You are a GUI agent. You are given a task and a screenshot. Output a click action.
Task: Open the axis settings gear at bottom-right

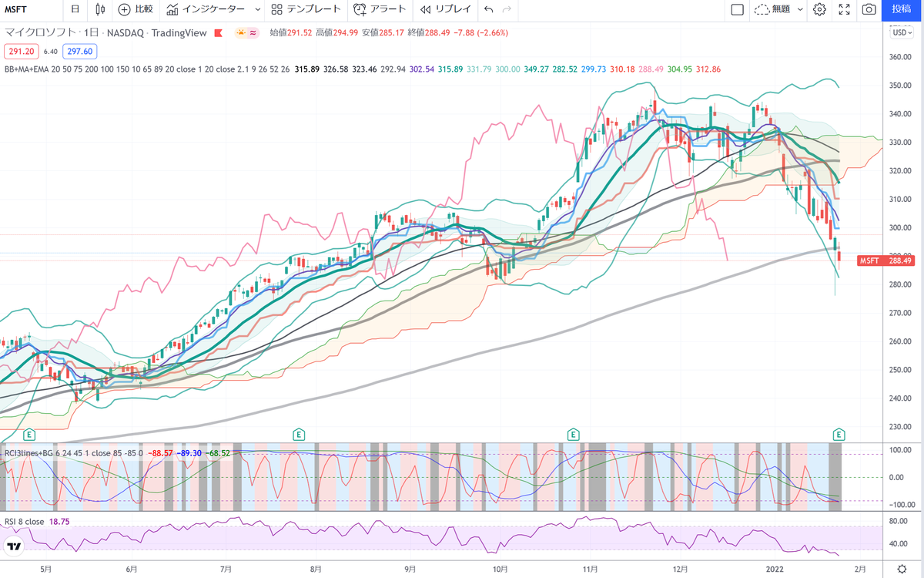tap(900, 569)
